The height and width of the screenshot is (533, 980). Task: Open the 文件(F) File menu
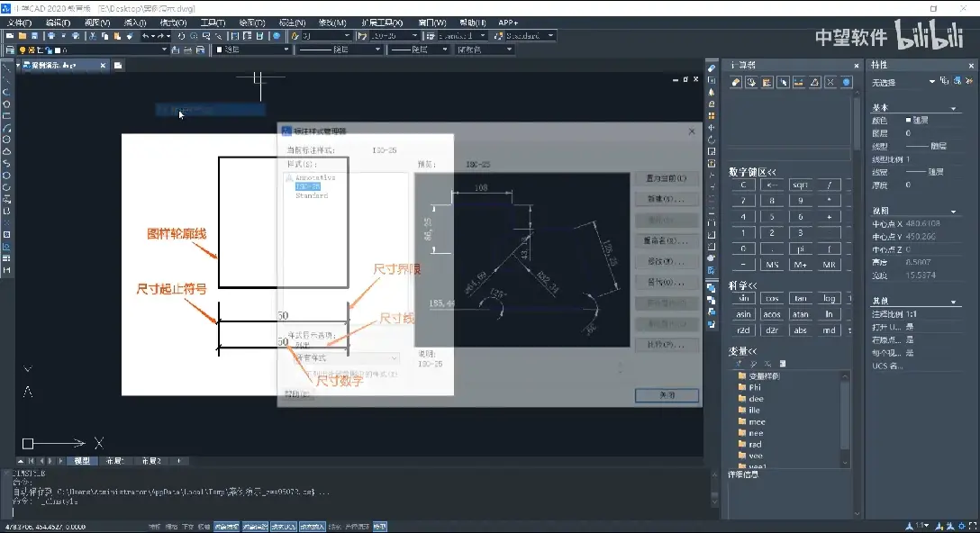pyautogui.click(x=20, y=23)
